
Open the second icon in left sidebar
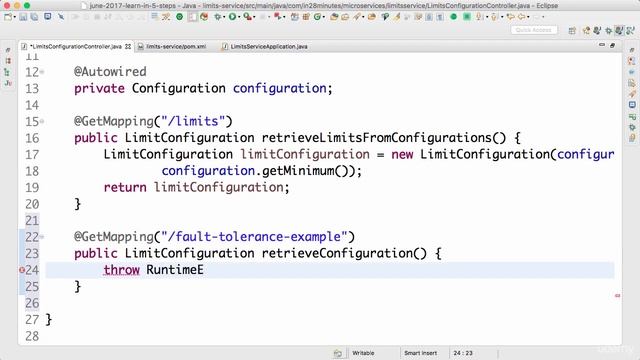coord(8,61)
